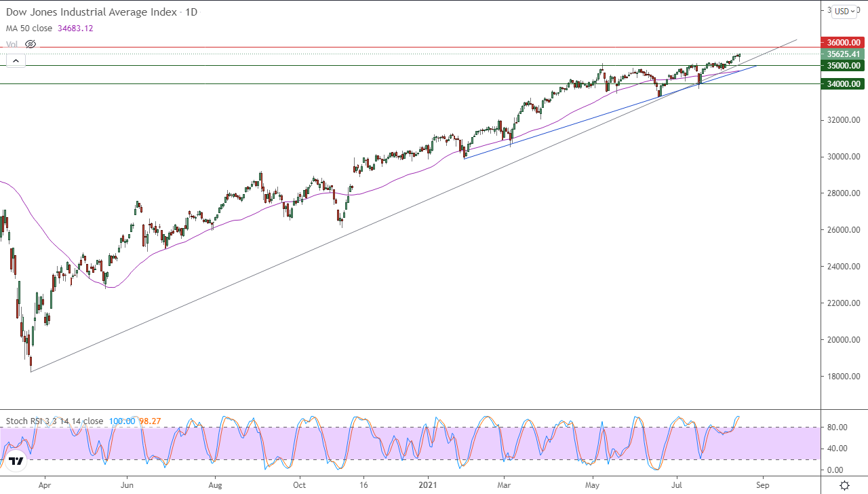The height and width of the screenshot is (494, 868).
Task: Click the current price label 35625.41
Action: tap(842, 54)
